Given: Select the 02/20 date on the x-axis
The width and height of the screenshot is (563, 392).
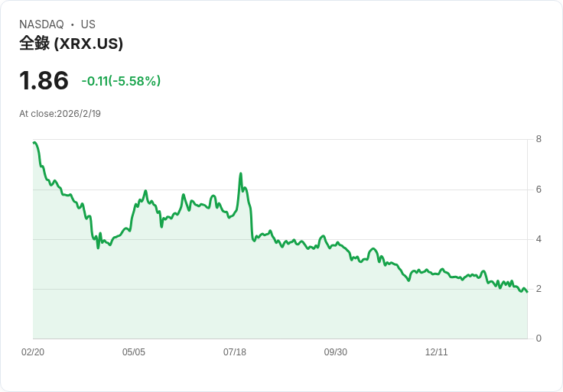Looking at the screenshot, I should [x=33, y=352].
